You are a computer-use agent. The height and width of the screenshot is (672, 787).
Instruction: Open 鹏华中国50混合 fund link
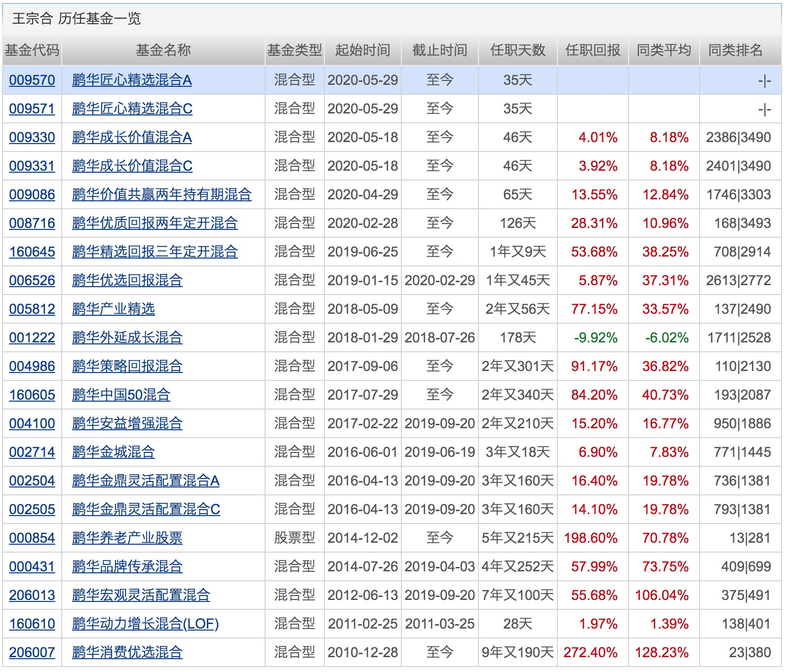121,395
